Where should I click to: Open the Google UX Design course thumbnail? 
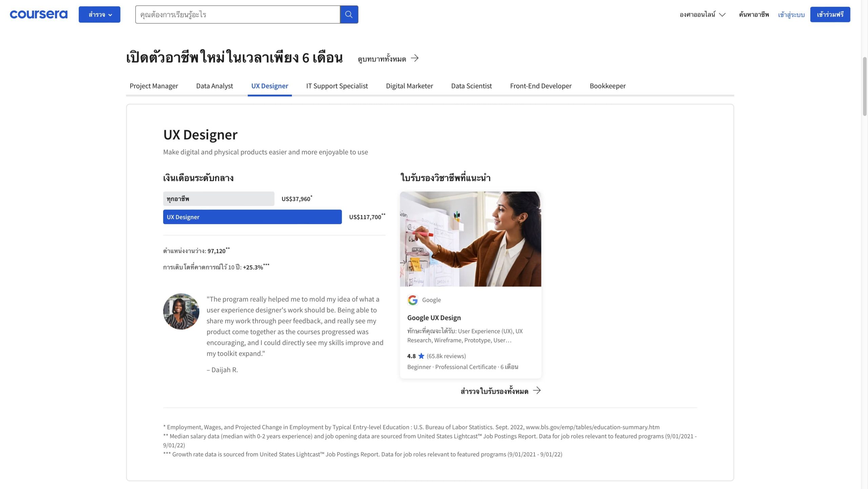pyautogui.click(x=471, y=239)
